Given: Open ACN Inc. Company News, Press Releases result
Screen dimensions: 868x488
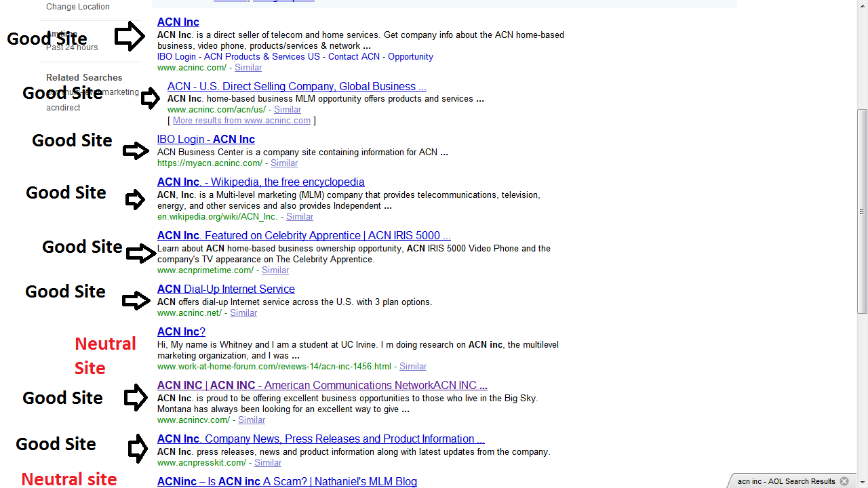Looking at the screenshot, I should tap(321, 439).
